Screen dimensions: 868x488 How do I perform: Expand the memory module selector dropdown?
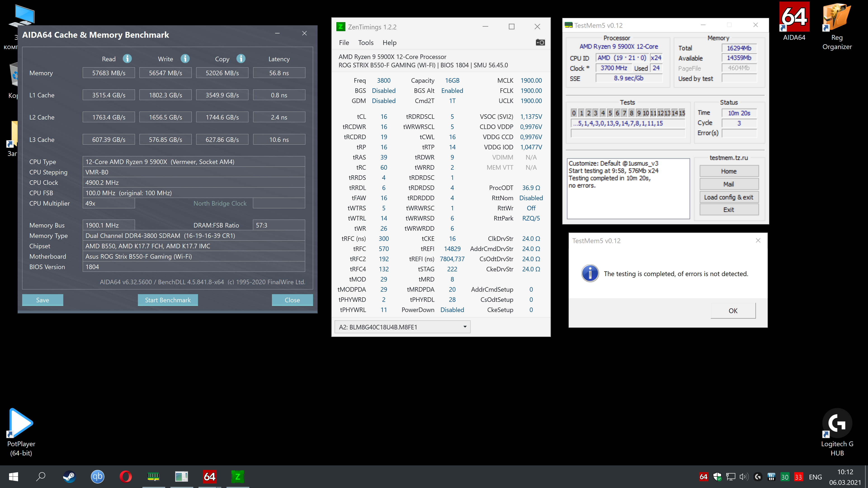pyautogui.click(x=465, y=327)
